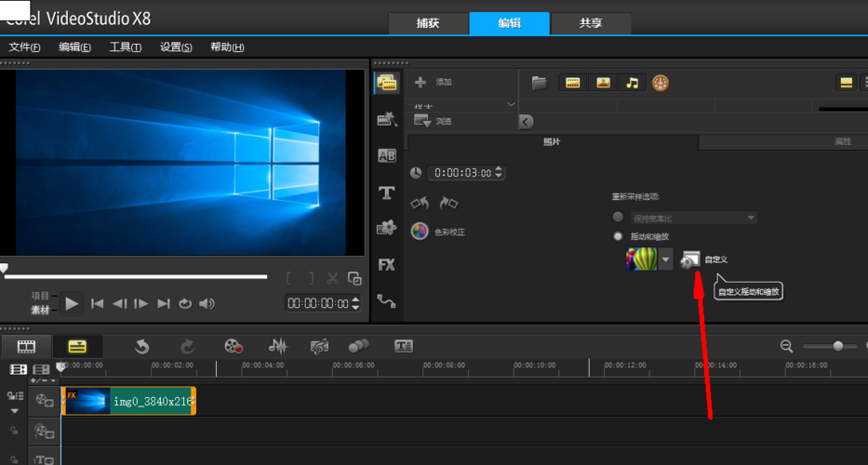The image size is (868, 465).
Task: Open the Auto Music icon
Action: click(x=319, y=347)
